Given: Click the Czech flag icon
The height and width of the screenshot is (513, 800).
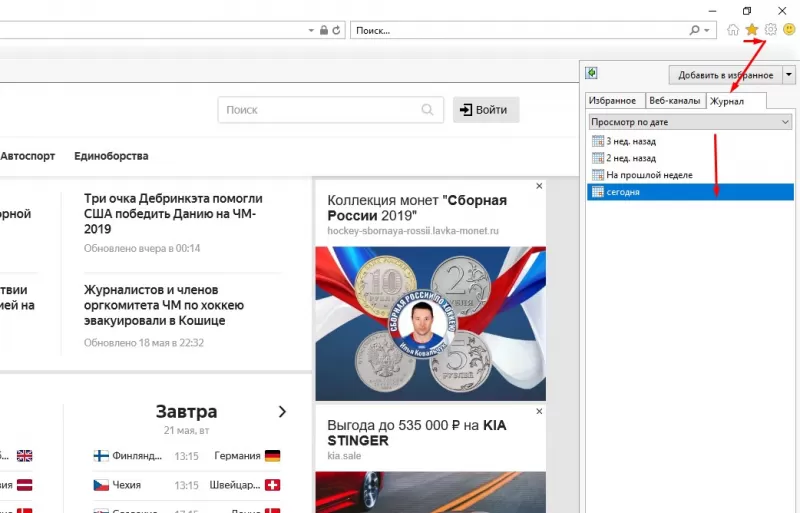Looking at the screenshot, I should point(101,485).
